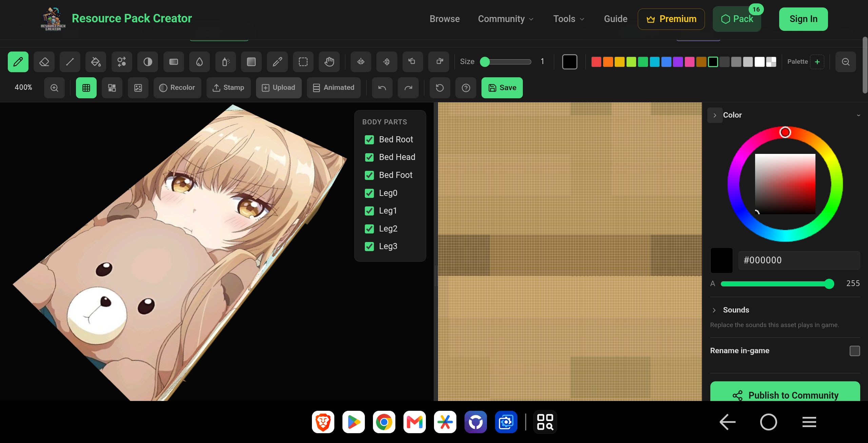The height and width of the screenshot is (443, 868).
Task: Enable the Rename in-game checkbox
Action: pyautogui.click(x=855, y=351)
